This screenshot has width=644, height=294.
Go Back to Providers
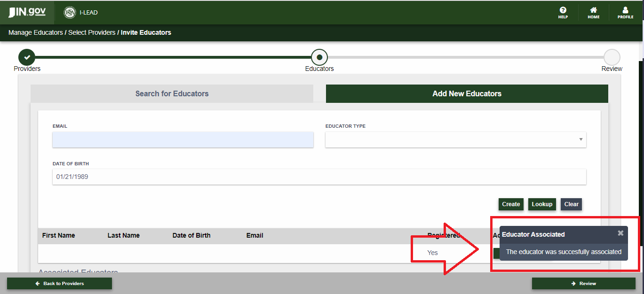(x=59, y=284)
